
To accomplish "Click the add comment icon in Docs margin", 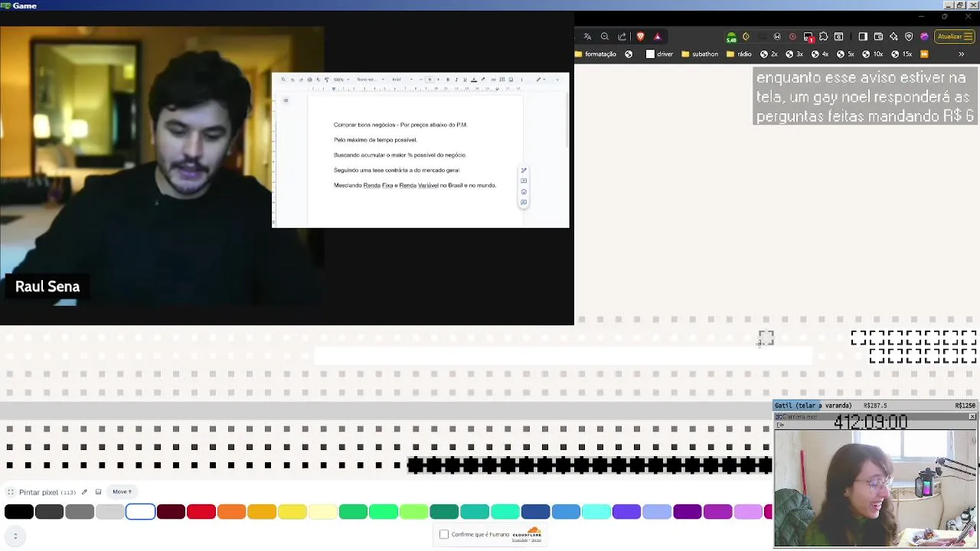I will [524, 181].
